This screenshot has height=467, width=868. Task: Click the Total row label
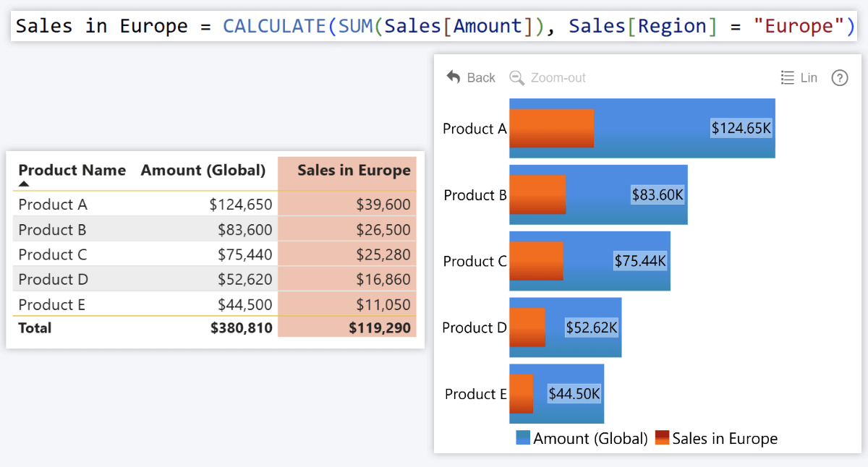pos(35,327)
